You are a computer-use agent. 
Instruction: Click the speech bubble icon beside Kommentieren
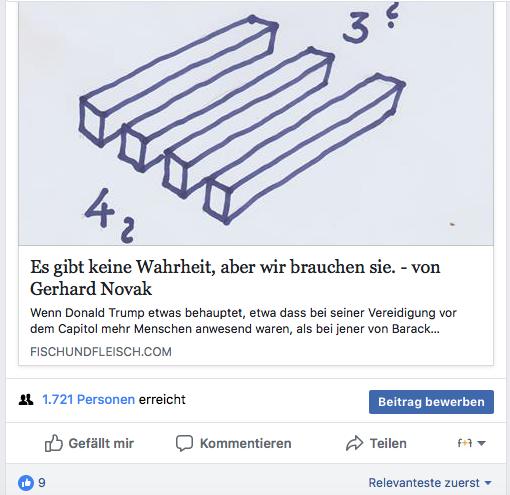(184, 443)
